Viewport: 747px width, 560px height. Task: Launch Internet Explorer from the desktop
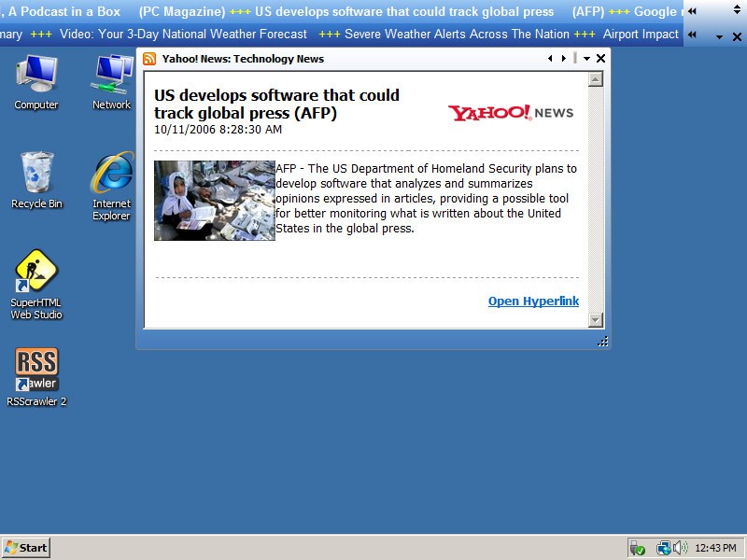coord(111,186)
